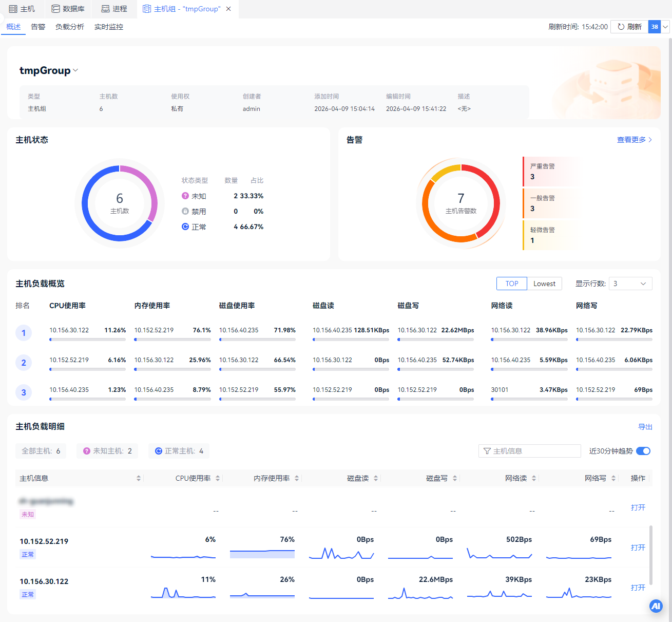The height and width of the screenshot is (622, 672).
Task: Click the 主机 tab server icon
Action: click(13, 9)
